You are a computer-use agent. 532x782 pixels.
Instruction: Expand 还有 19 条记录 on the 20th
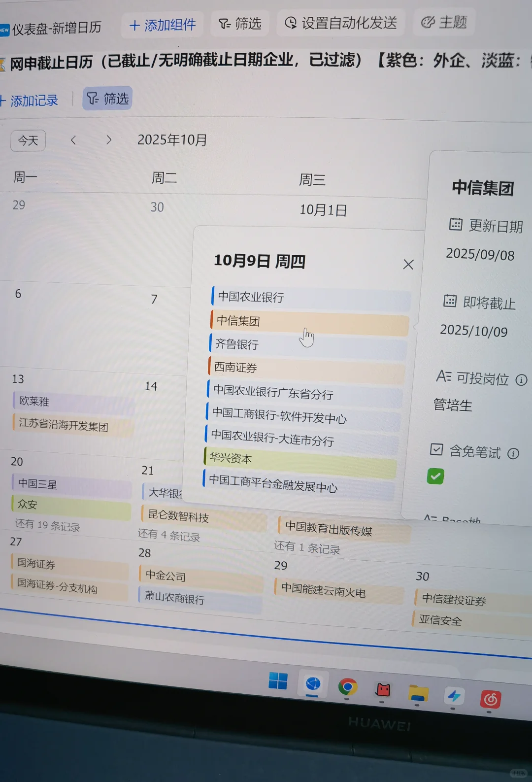[x=47, y=526]
